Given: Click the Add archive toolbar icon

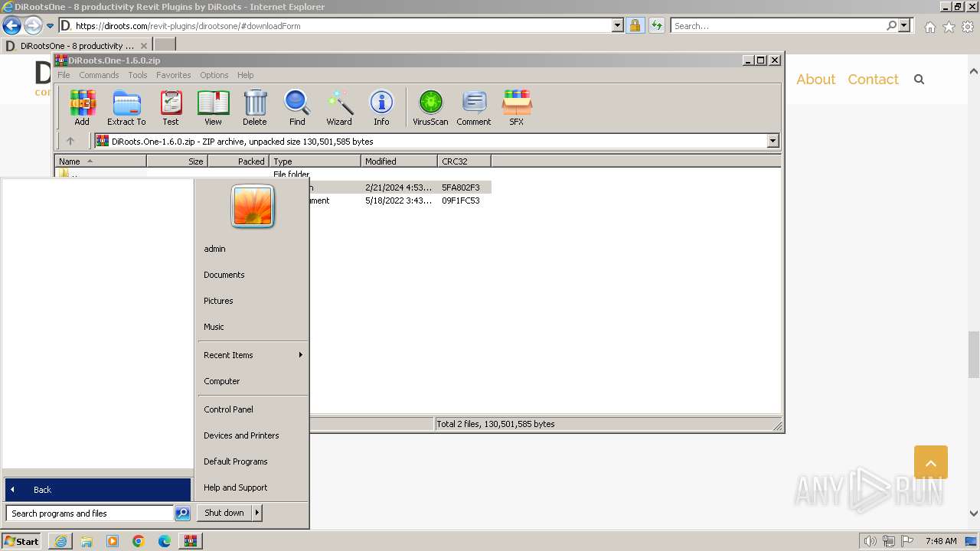Looking at the screenshot, I should coord(82,107).
